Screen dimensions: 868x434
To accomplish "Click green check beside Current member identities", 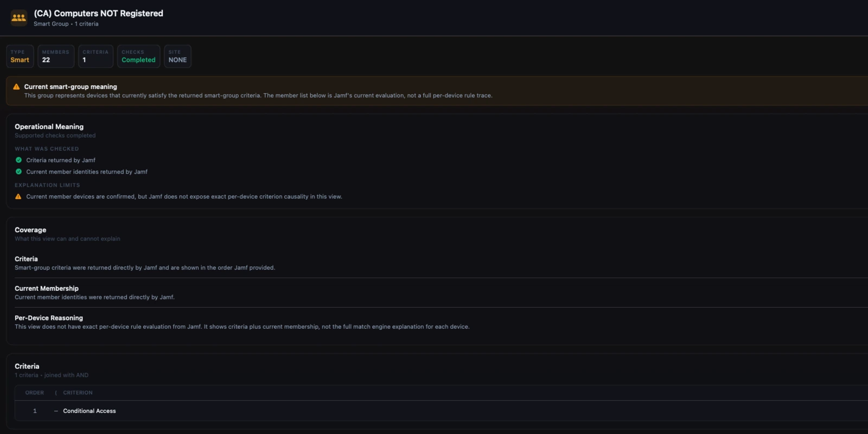I will coord(18,171).
